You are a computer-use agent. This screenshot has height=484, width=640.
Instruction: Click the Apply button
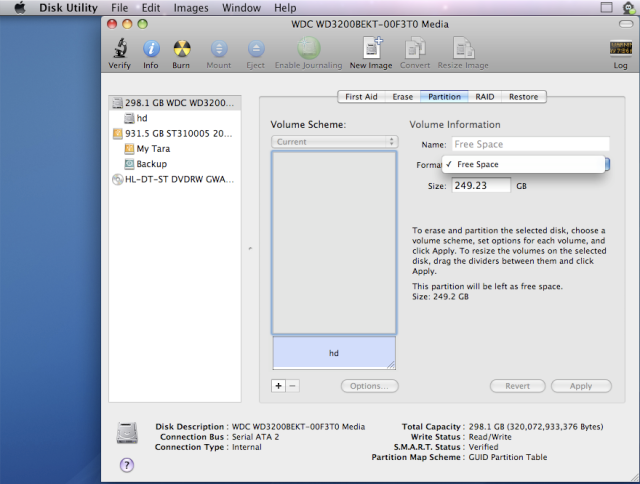(581, 386)
